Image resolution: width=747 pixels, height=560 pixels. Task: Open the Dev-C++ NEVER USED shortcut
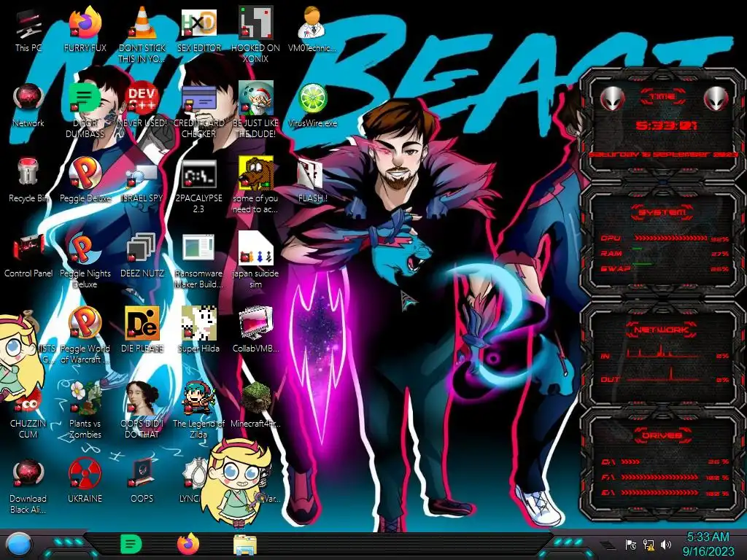(142, 98)
